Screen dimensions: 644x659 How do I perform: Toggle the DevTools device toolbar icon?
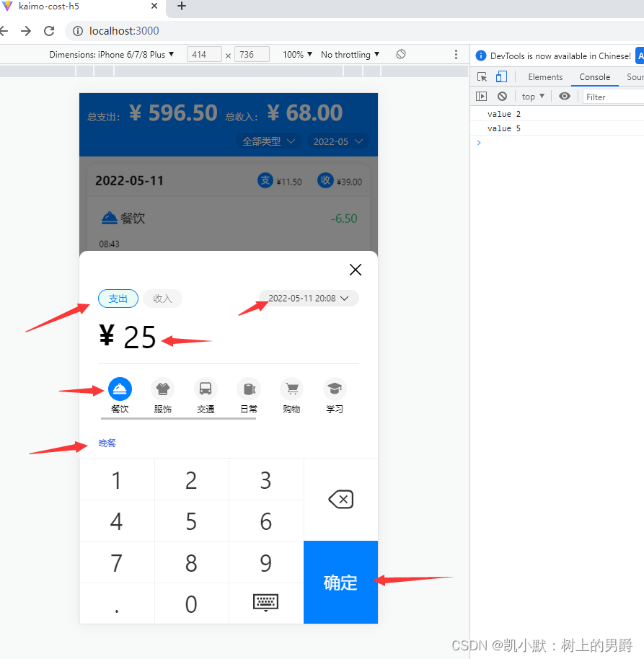tap(501, 76)
